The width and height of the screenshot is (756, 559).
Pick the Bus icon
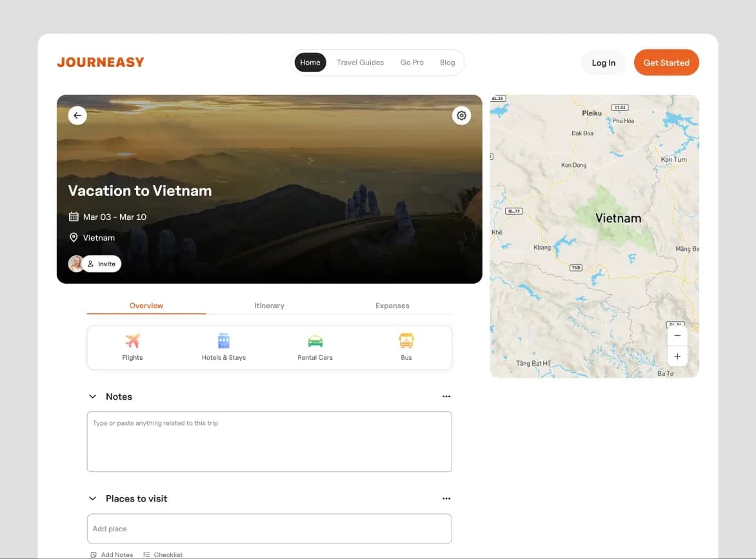pyautogui.click(x=406, y=340)
